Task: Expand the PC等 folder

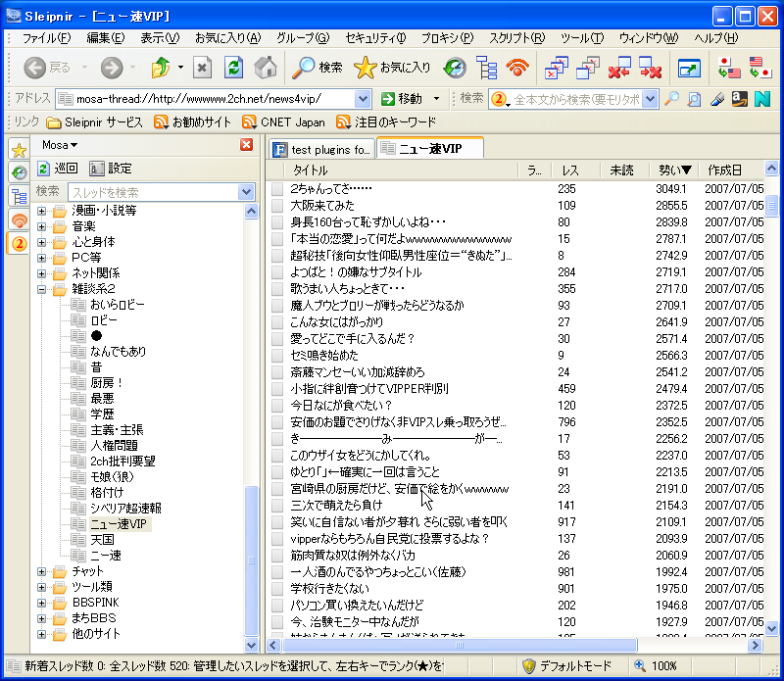Action: click(41, 258)
